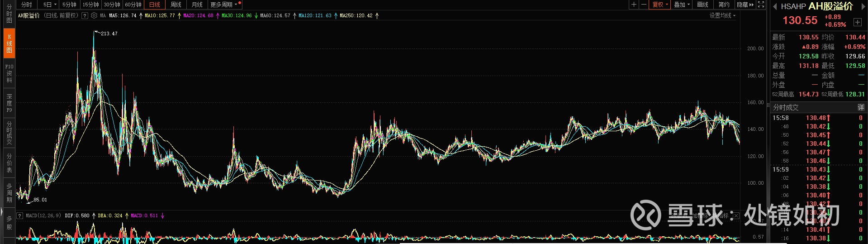Click the 昨收 129.66 value

pyautogui.click(x=855, y=56)
